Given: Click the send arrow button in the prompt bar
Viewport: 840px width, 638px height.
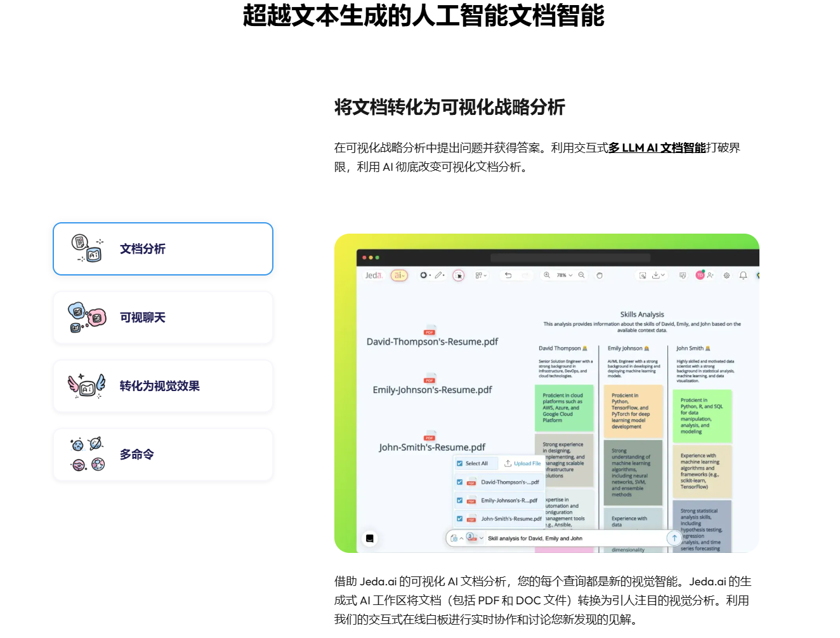Looking at the screenshot, I should click(x=674, y=538).
